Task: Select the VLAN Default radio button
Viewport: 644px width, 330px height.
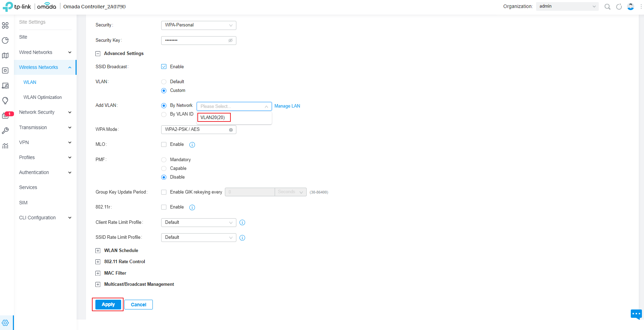Action: click(164, 82)
